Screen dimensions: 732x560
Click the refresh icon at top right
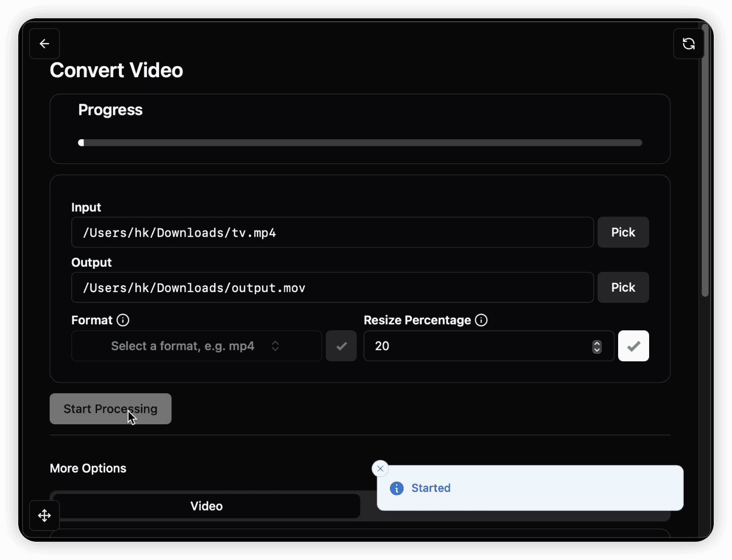click(x=688, y=44)
